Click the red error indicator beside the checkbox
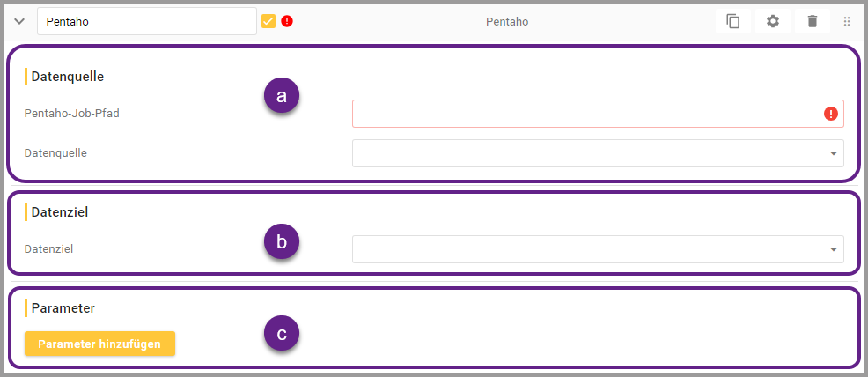 (x=287, y=21)
